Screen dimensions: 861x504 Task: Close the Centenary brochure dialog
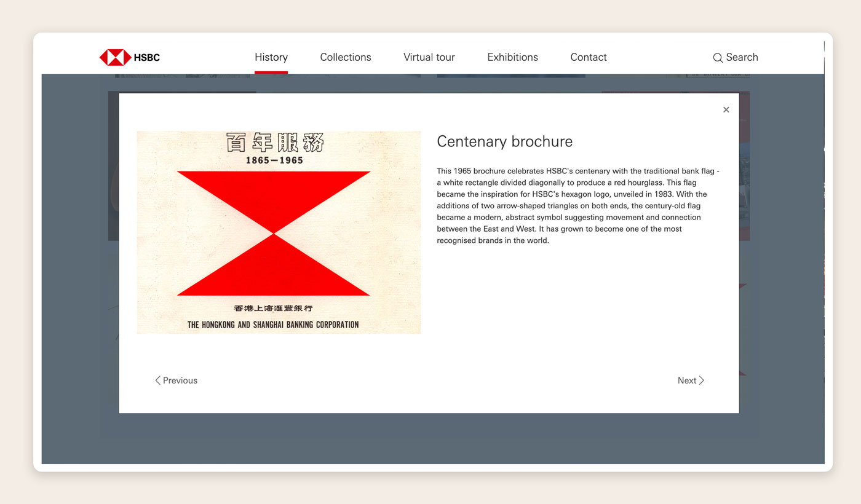726,110
